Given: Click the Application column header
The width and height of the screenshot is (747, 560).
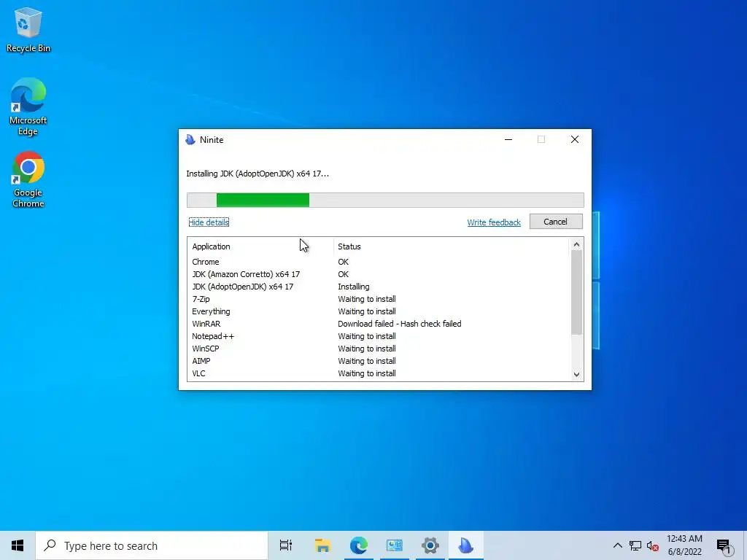Looking at the screenshot, I should pyautogui.click(x=260, y=246).
